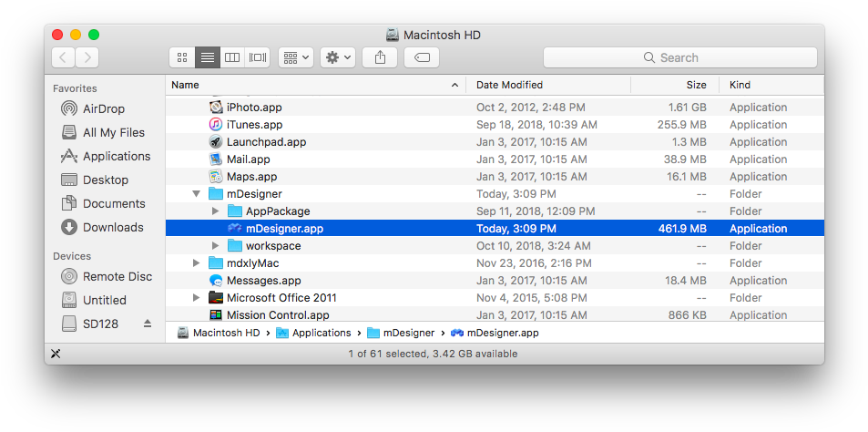Select Mail.app icon
The height and width of the screenshot is (432, 868).
click(x=216, y=159)
